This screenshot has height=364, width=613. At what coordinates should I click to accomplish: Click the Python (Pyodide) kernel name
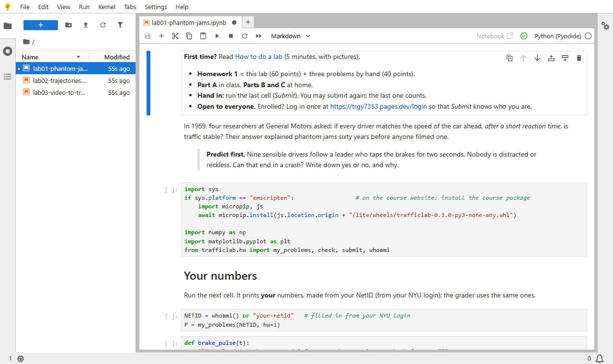pyautogui.click(x=558, y=36)
